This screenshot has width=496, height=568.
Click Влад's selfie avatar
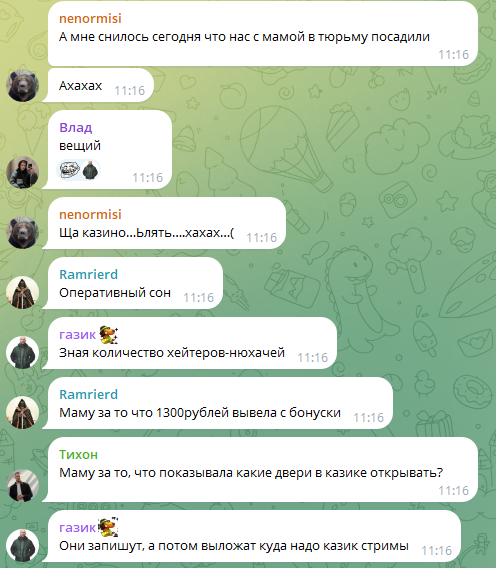(22, 172)
